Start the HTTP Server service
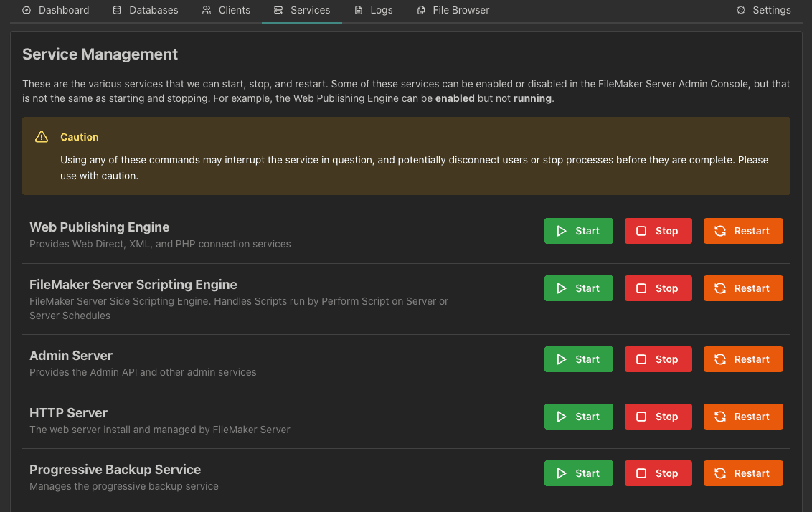The width and height of the screenshot is (812, 512). (578, 417)
